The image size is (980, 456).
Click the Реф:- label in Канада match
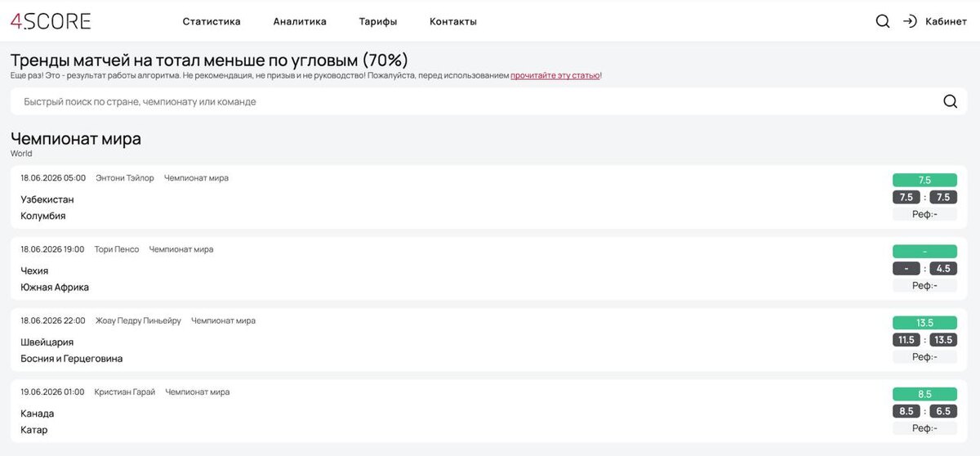924,428
